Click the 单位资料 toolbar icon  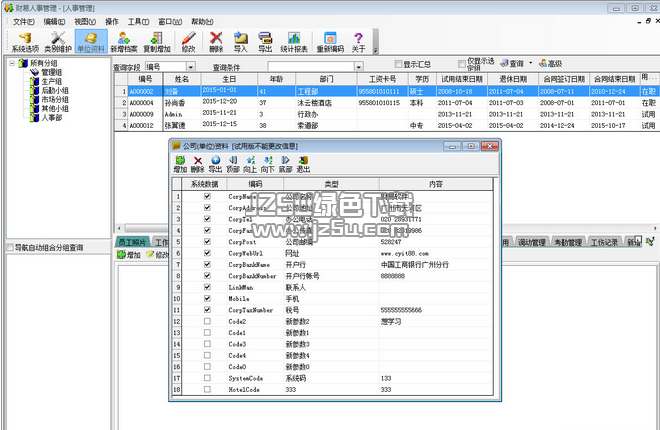(x=91, y=42)
